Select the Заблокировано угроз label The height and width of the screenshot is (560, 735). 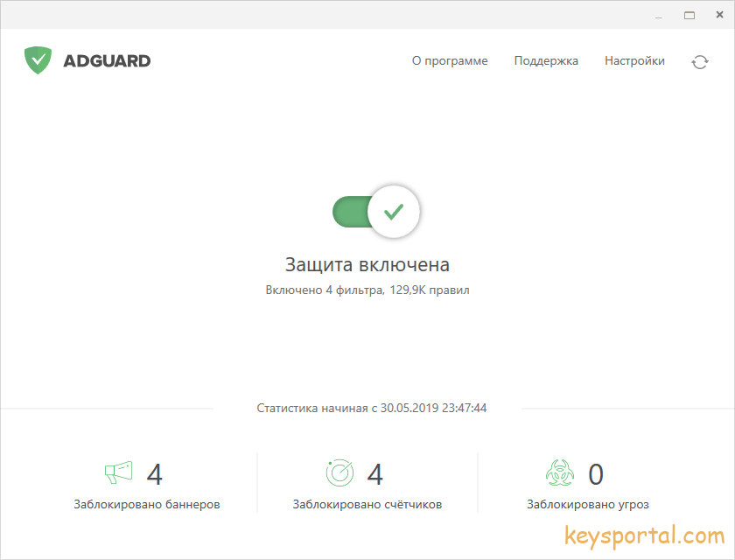click(x=587, y=505)
